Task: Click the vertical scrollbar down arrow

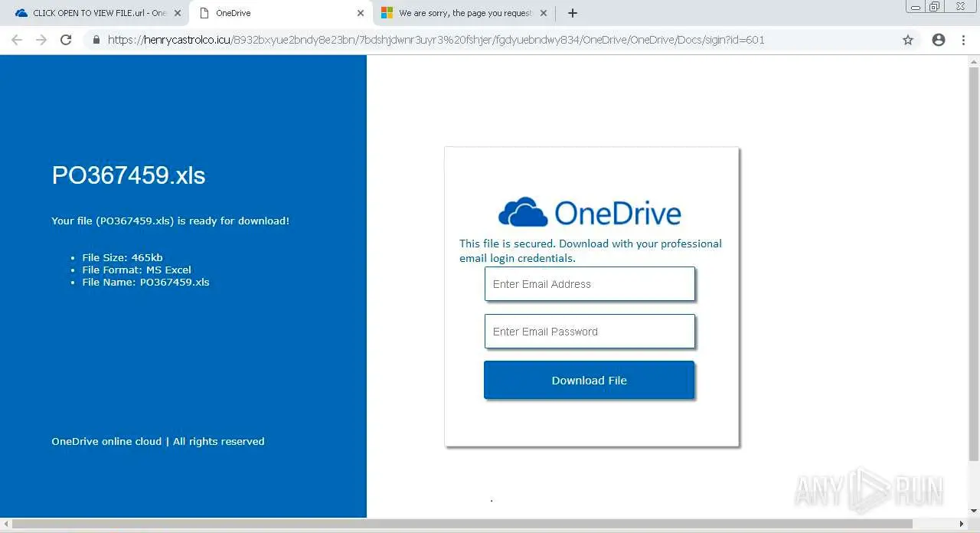Action: pos(974,511)
